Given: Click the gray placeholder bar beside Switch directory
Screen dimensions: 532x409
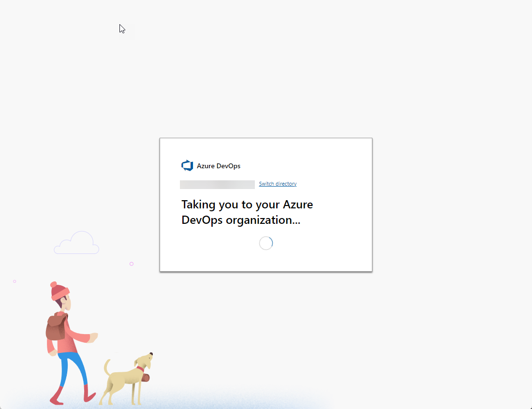Looking at the screenshot, I should tap(217, 184).
